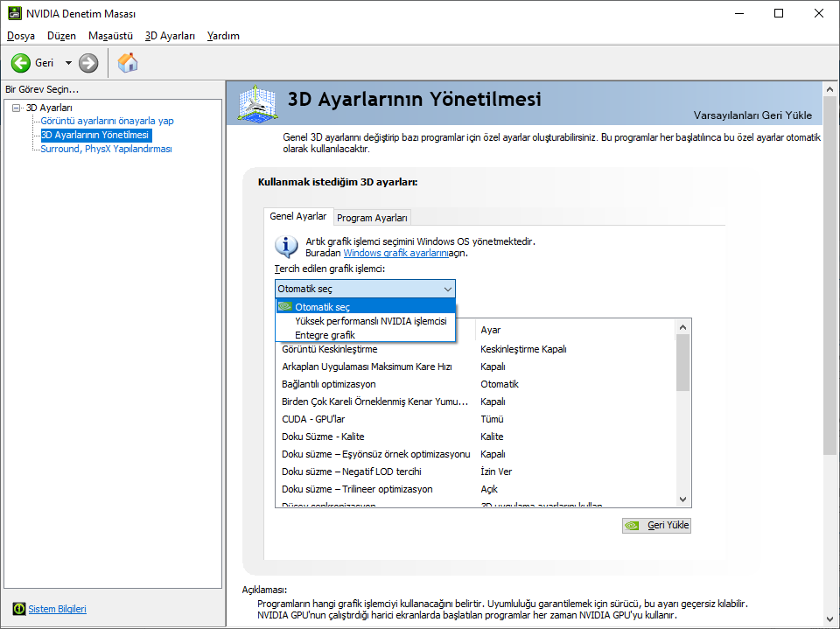Switch to Program Ayarları tab
This screenshot has height=629, width=840.
click(373, 218)
